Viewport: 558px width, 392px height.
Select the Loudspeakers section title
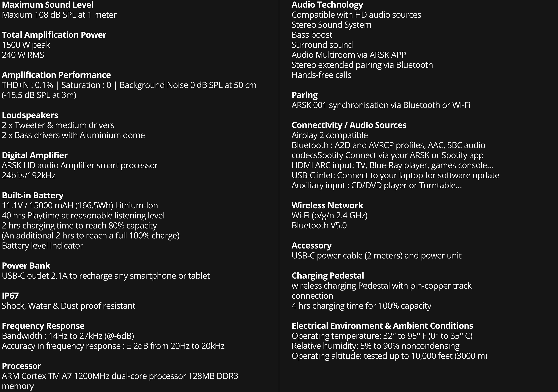[x=30, y=115]
